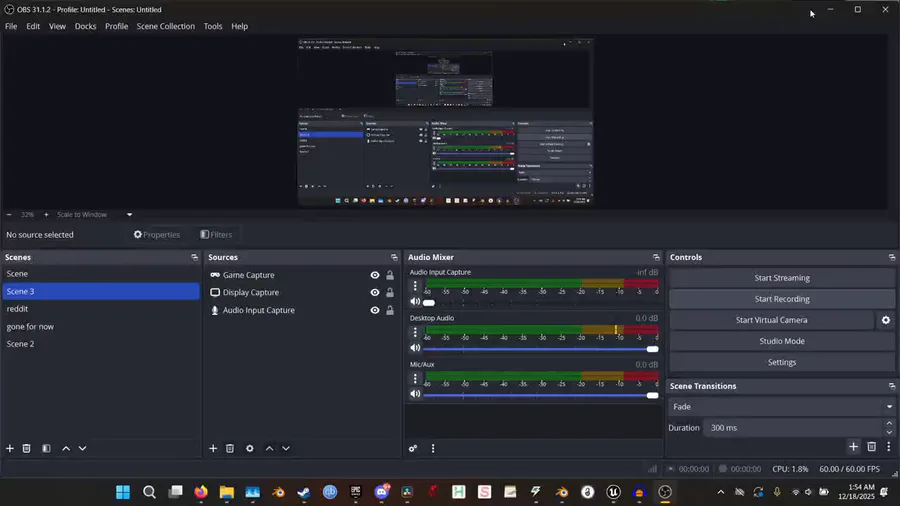Open Audio Mixer bottom three-dots menu
900x506 pixels.
[x=433, y=448]
